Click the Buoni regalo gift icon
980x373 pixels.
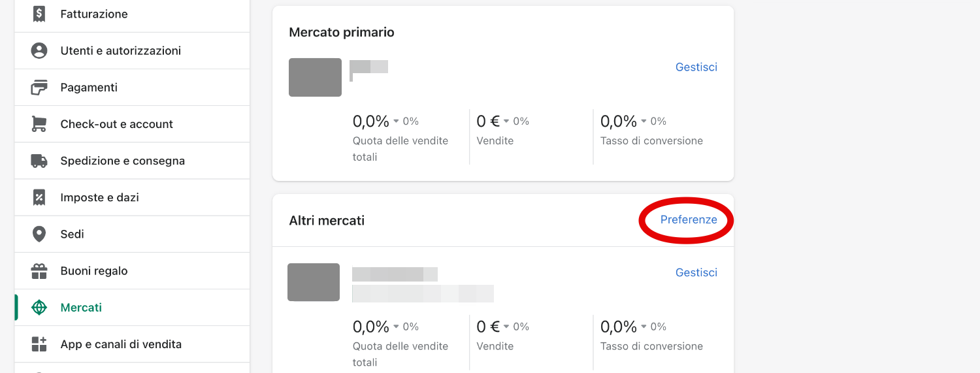tap(39, 270)
